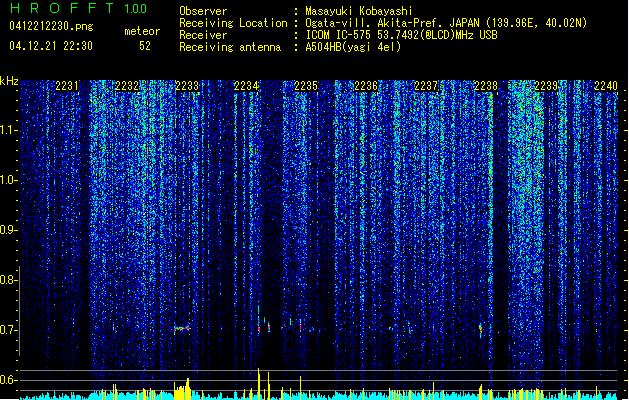Click the 2239 time marker
The image size is (629, 400).
(546, 86)
